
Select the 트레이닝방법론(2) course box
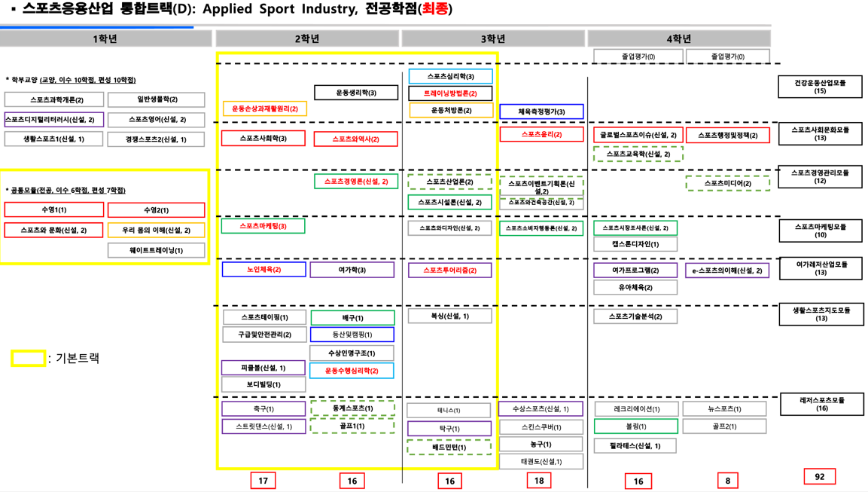[x=450, y=93]
